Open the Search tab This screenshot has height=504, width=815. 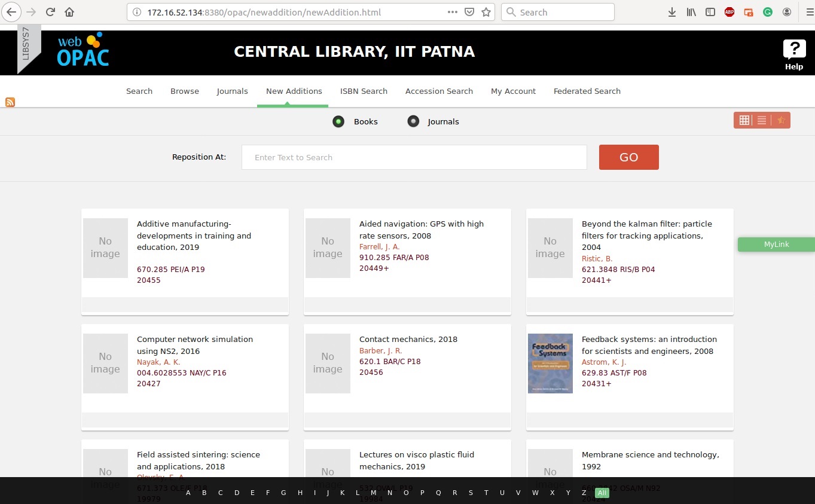coord(139,91)
